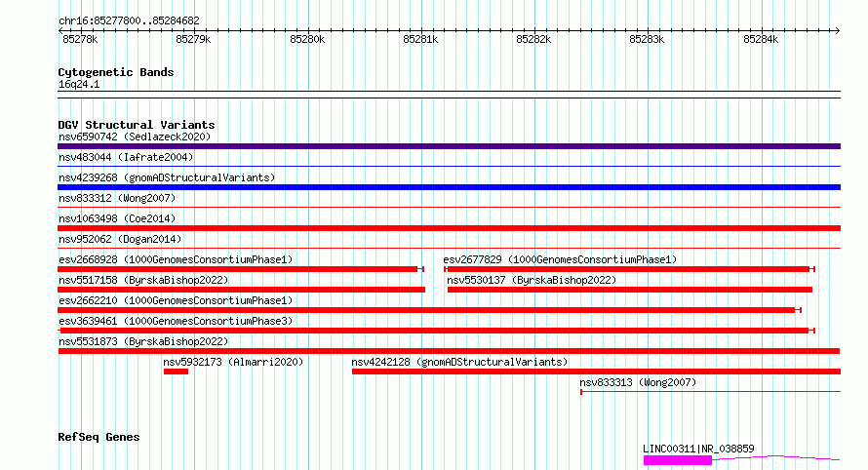Open the nsv833313 (Wong2007) variant label
The height and width of the screenshot is (470, 868).
click(638, 382)
